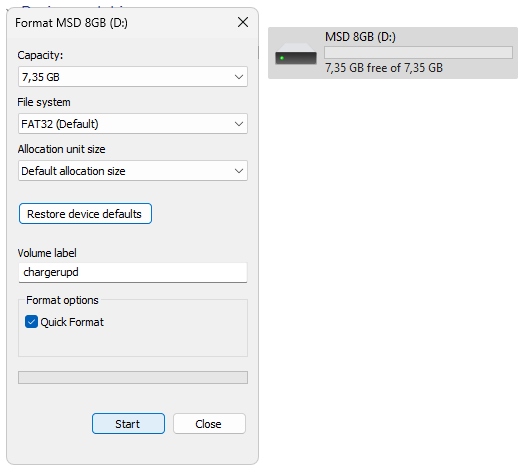Select the MSD 8GB drive icon
This screenshot has height=473, width=527.
point(296,54)
